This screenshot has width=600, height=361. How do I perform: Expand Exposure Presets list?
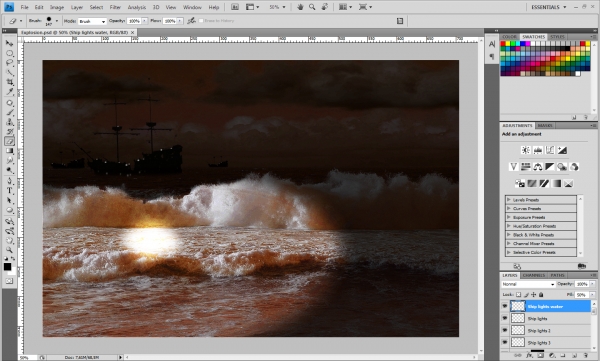(509, 217)
